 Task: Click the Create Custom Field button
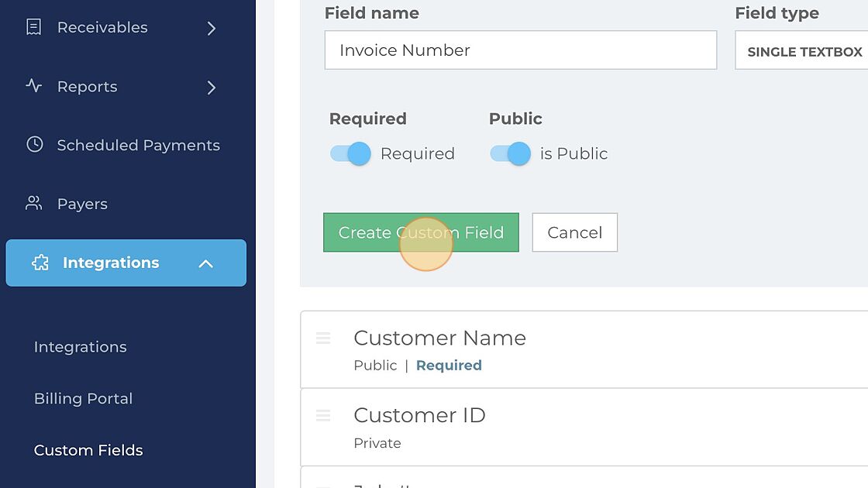[x=422, y=232]
